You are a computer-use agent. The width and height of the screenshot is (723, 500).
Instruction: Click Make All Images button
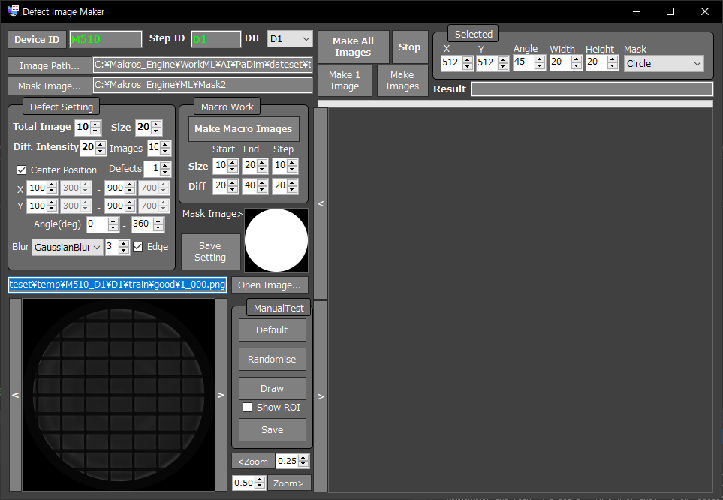click(x=353, y=47)
